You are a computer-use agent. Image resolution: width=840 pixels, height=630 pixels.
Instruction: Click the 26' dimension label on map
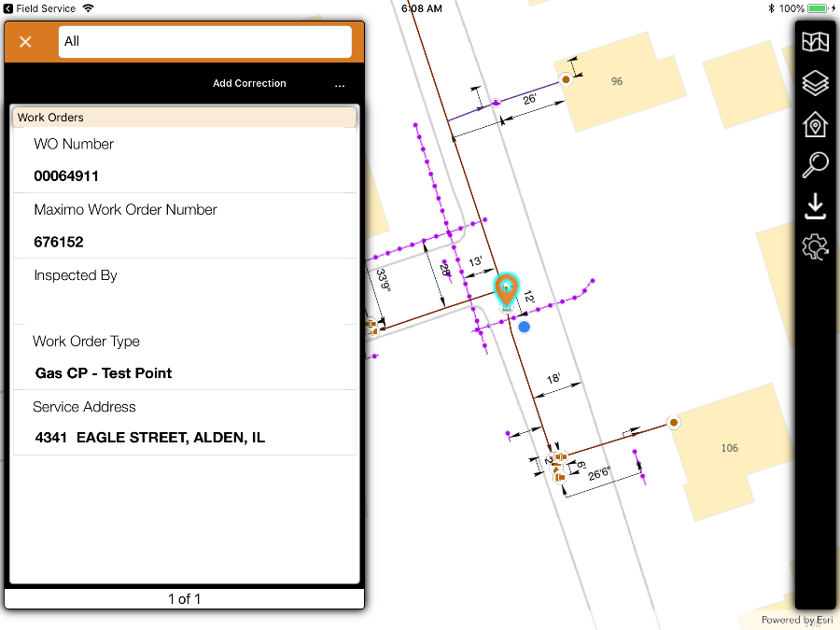tap(529, 99)
